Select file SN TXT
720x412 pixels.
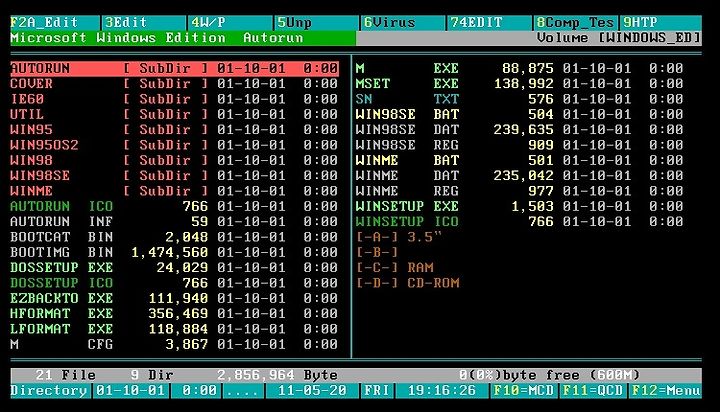click(x=519, y=99)
